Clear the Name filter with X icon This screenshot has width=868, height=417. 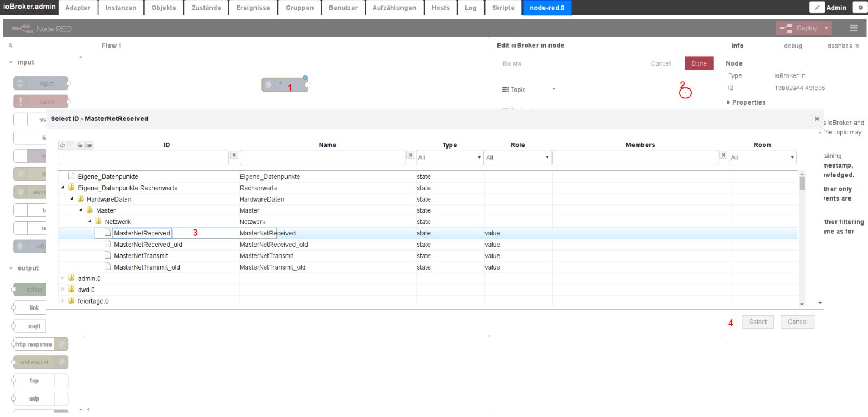[411, 155]
